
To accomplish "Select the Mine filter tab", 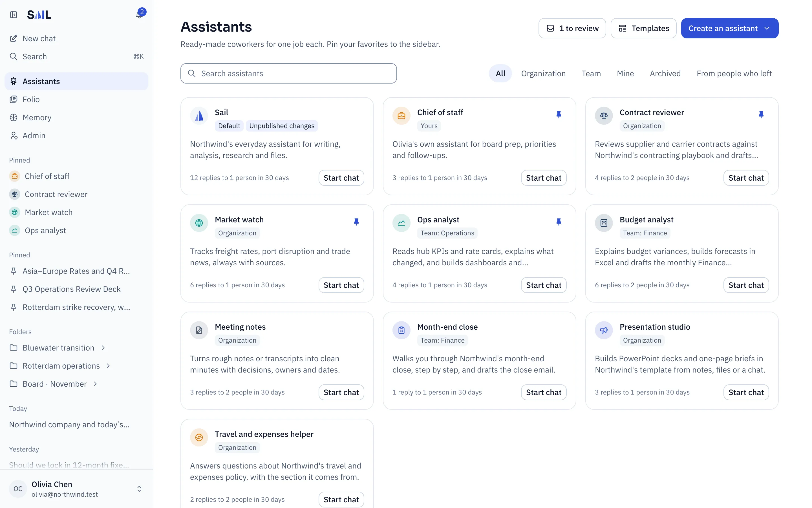I will click(x=625, y=73).
